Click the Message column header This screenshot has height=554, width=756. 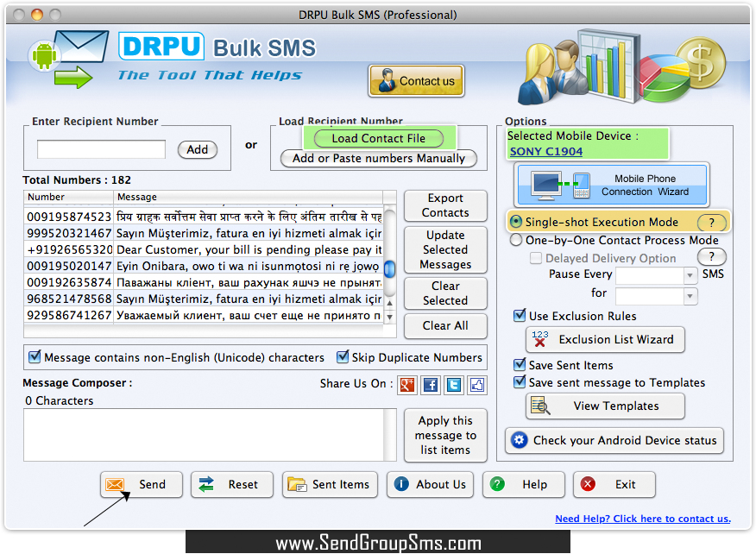click(249, 198)
